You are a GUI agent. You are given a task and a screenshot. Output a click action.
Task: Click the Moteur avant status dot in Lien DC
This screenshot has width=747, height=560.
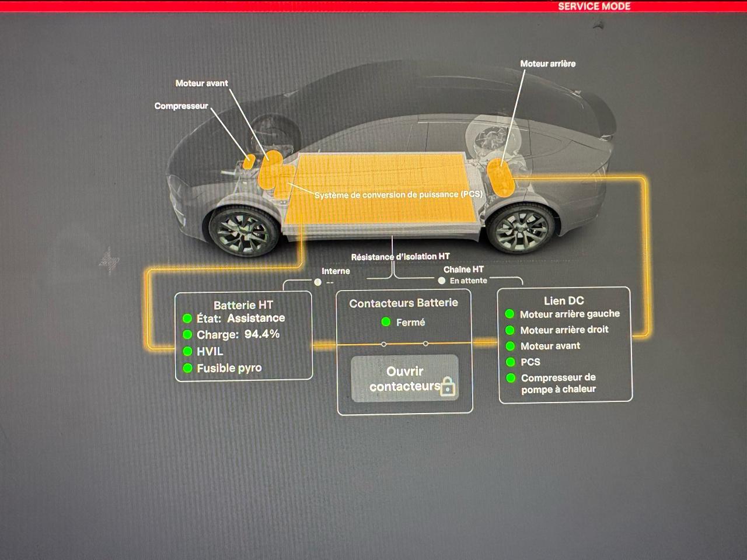tap(510, 346)
